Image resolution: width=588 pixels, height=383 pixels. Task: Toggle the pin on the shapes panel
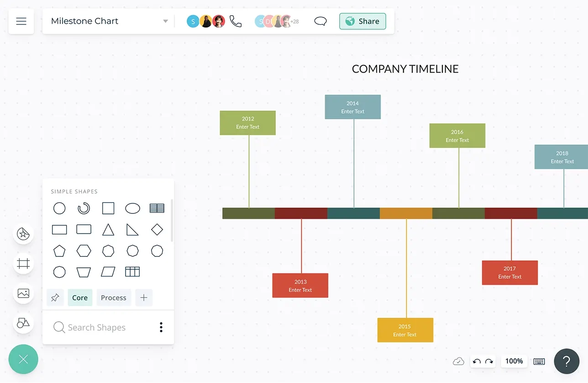coord(55,298)
